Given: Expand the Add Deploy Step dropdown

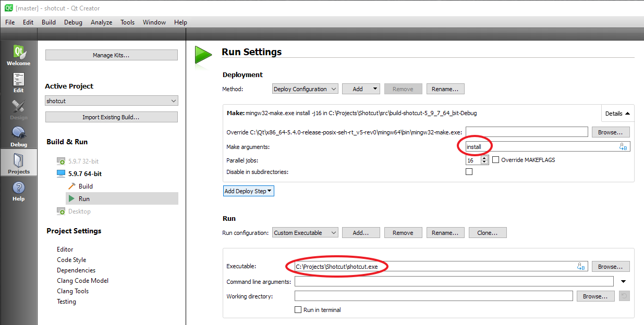Looking at the screenshot, I should [x=248, y=191].
